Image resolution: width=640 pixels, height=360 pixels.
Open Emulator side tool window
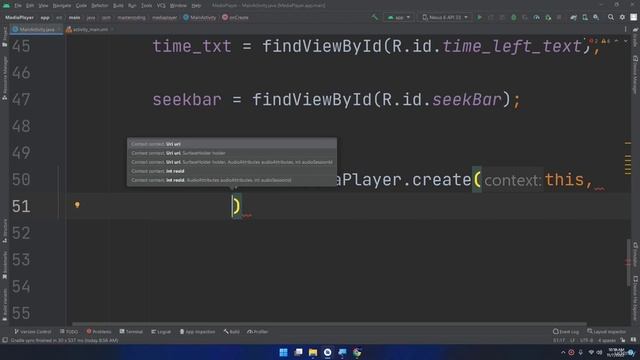click(635, 254)
